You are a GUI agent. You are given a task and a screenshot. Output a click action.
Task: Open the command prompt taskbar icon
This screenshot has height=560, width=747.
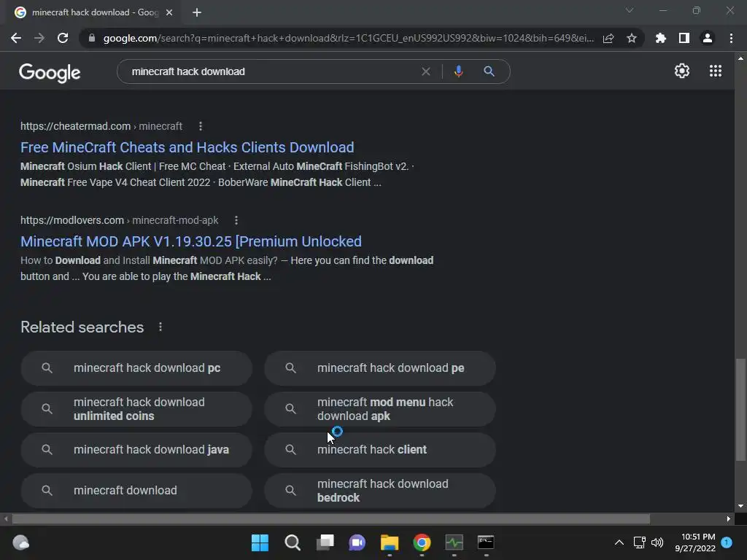pyautogui.click(x=486, y=542)
